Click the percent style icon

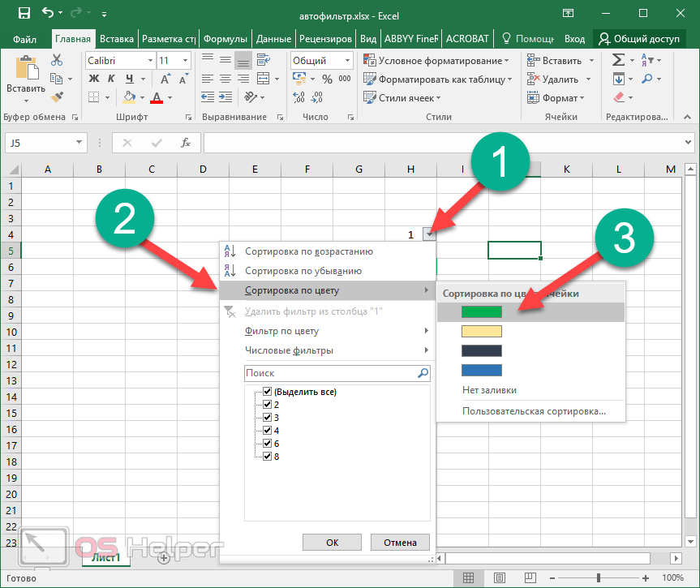coord(327,79)
